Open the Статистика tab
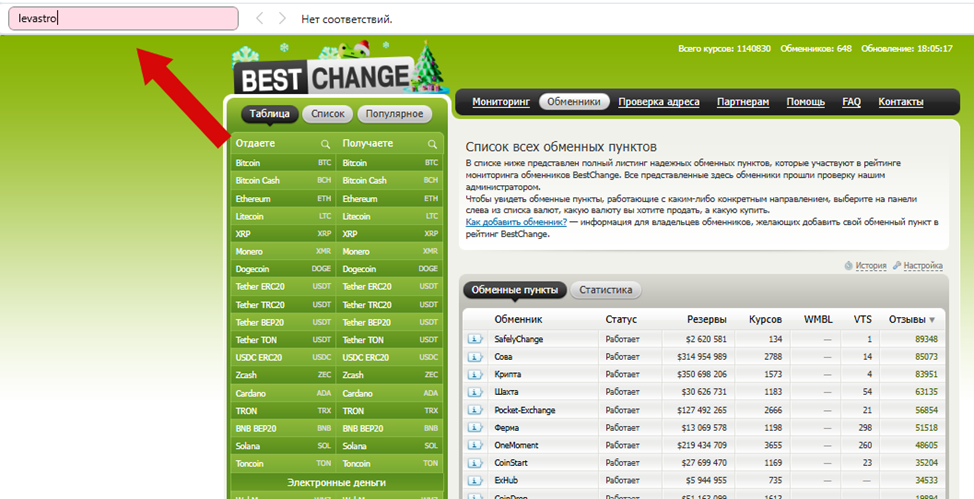Viewport: 974px width, 499px height. point(606,290)
